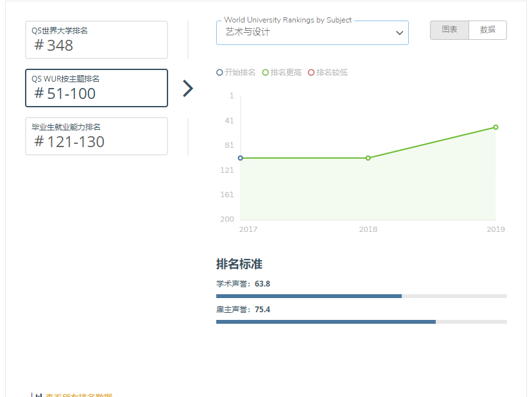Click the red 排名较低 legend circle
532x397 pixels.
point(311,73)
